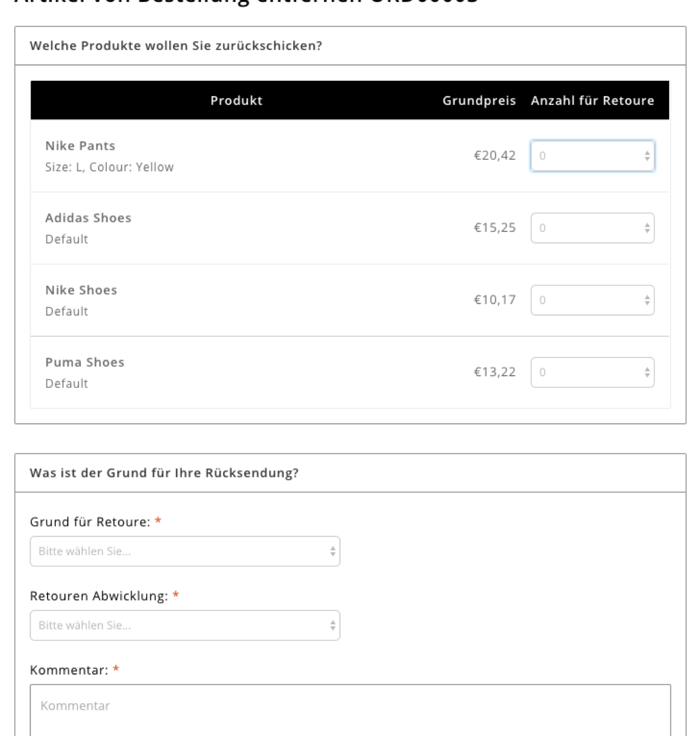
Task: Click 'Default' under Nike Shoes
Action: pyautogui.click(x=66, y=311)
